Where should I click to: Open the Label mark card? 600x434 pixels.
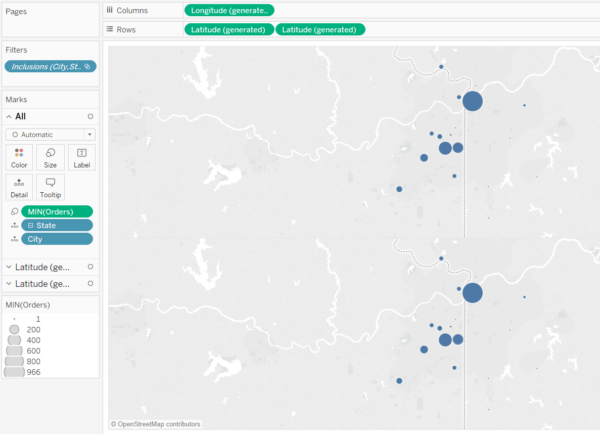click(82, 157)
